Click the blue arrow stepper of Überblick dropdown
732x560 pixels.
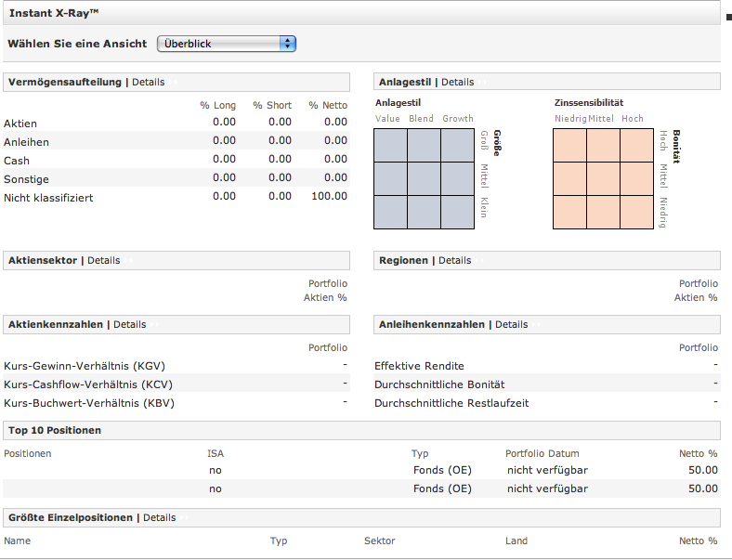tap(288, 44)
